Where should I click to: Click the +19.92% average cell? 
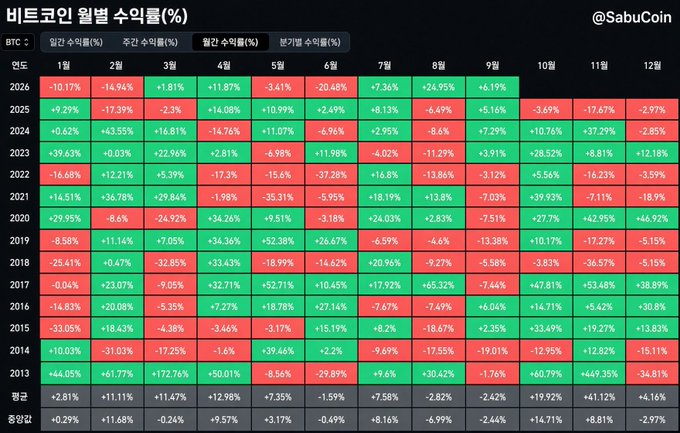click(546, 397)
